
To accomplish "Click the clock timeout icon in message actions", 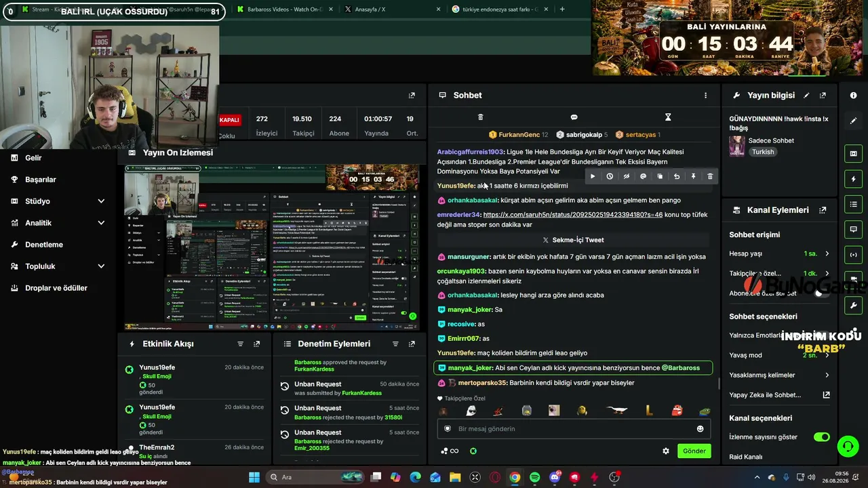I will (x=610, y=176).
